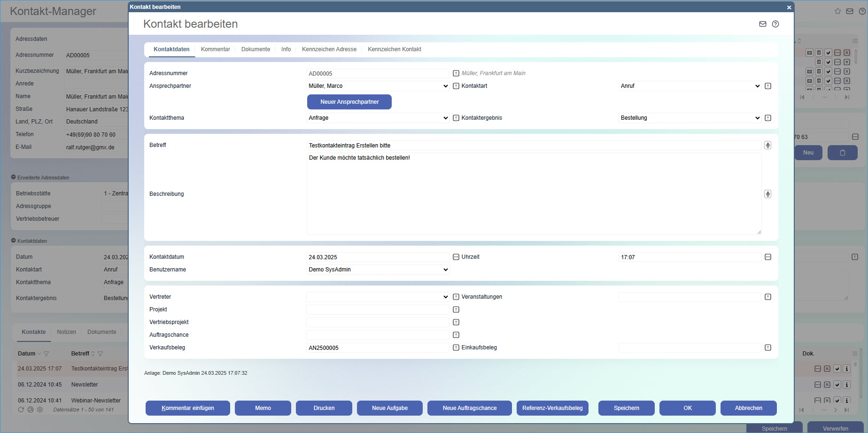Open date picker icon beside Kontaktdatum
868x433 pixels.
pyautogui.click(x=456, y=257)
